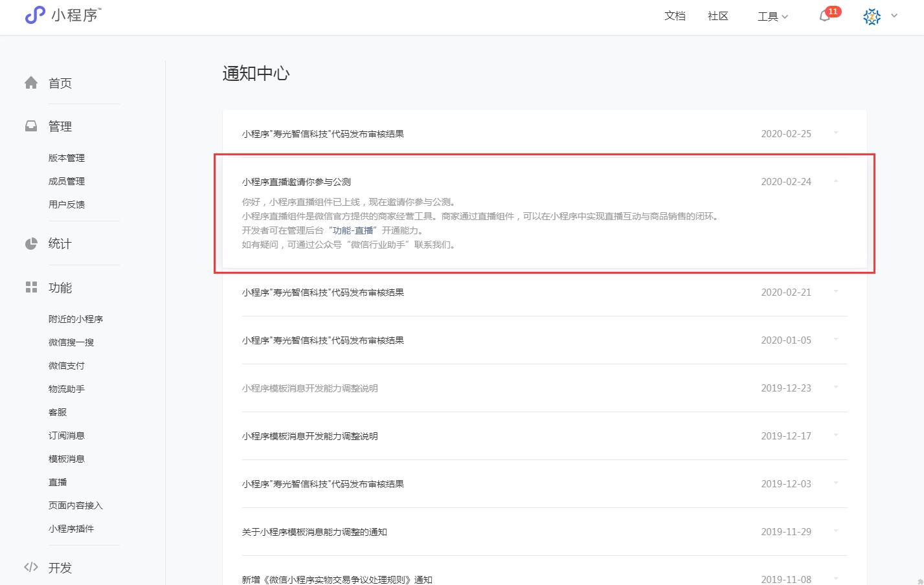
Task: Click the 功能 grid icon
Action: 31,287
